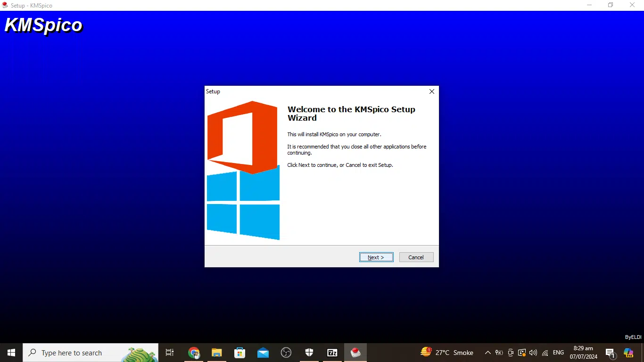Click Next to continue the setup
Screen dimensions: 644x362
(x=376, y=257)
